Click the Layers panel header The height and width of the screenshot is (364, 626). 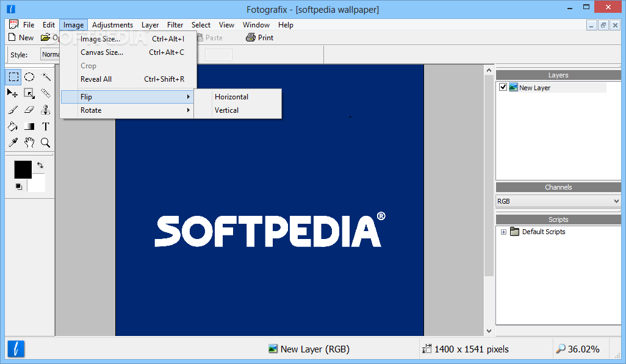click(558, 75)
